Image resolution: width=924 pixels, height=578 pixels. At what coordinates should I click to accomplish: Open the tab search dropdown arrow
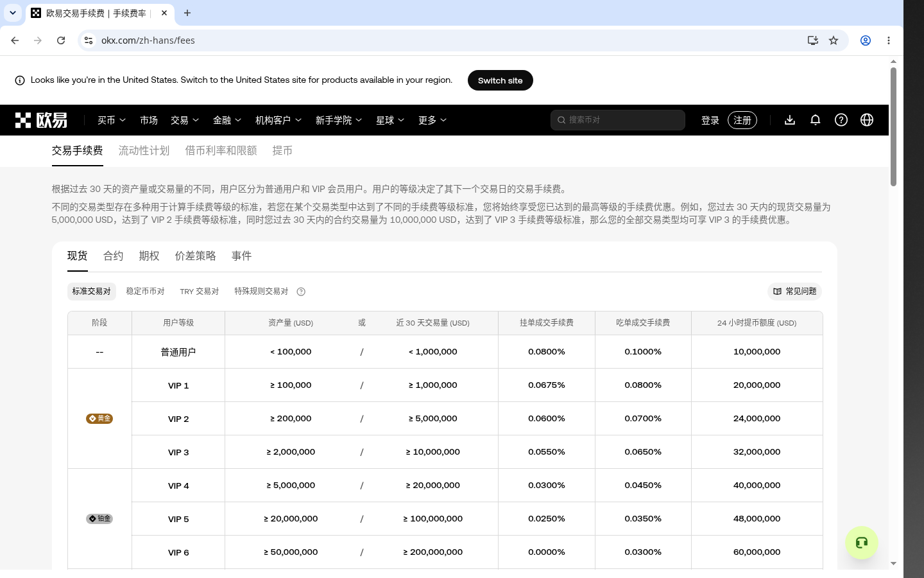click(x=13, y=13)
